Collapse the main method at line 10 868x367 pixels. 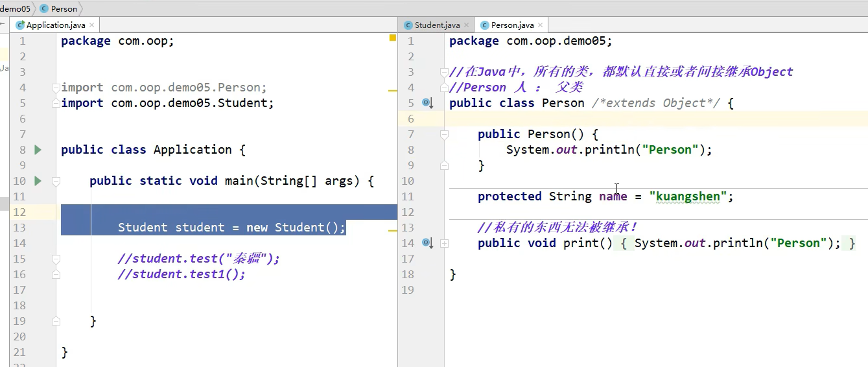coord(56,181)
